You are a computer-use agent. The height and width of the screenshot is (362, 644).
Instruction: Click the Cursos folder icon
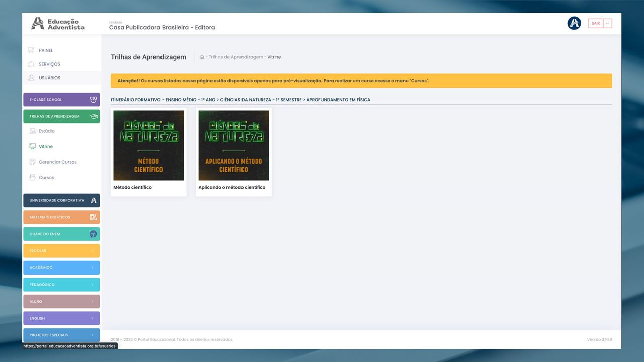click(x=33, y=177)
